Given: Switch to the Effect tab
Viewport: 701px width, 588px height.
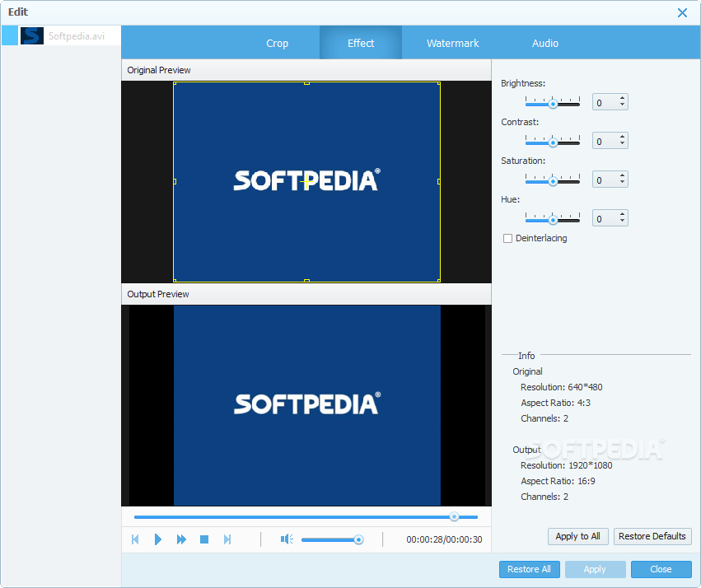Looking at the screenshot, I should [361, 44].
